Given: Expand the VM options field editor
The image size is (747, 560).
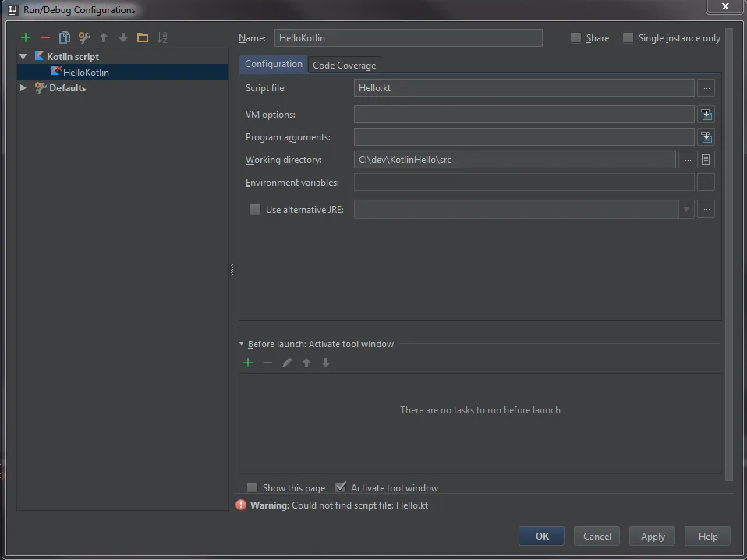Looking at the screenshot, I should pyautogui.click(x=706, y=115).
